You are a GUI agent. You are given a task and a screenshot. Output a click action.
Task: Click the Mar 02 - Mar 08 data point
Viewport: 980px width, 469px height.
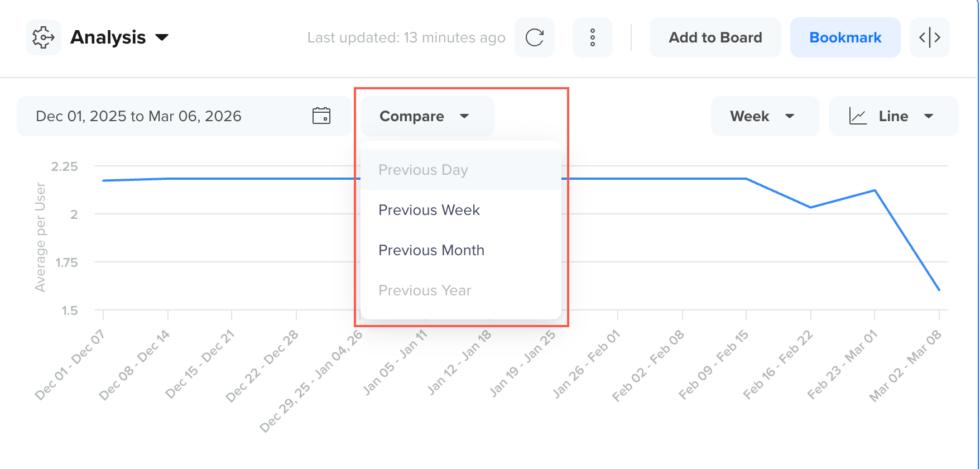coord(939,290)
